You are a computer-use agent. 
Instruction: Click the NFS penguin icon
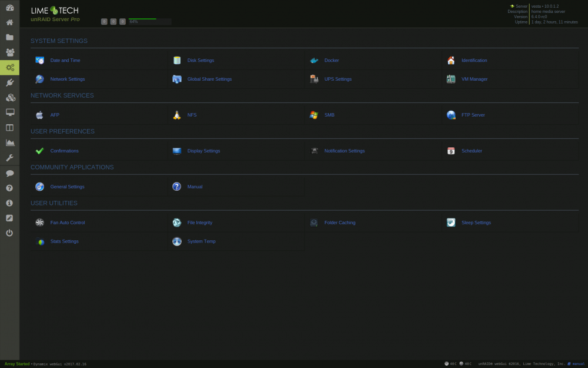point(177,115)
